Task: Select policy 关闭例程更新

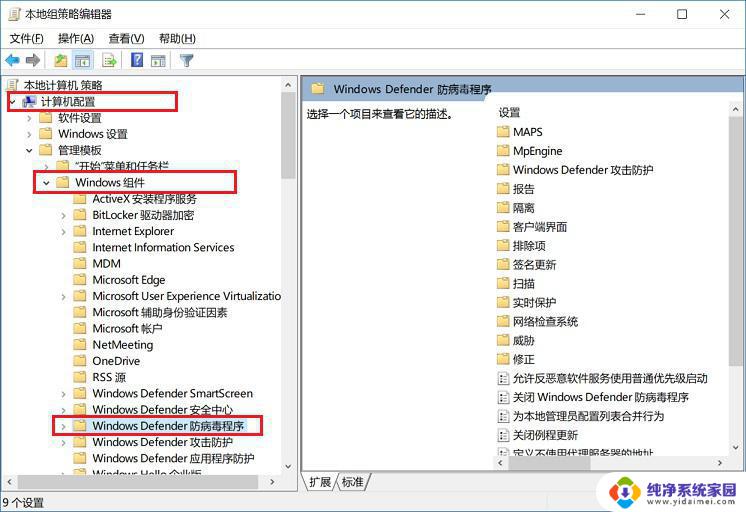Action: [x=545, y=435]
